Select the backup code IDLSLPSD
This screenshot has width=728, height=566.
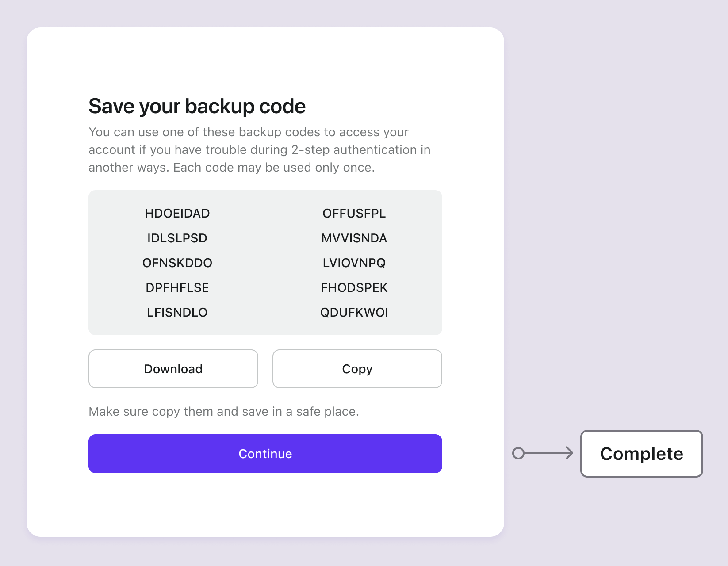click(x=177, y=238)
